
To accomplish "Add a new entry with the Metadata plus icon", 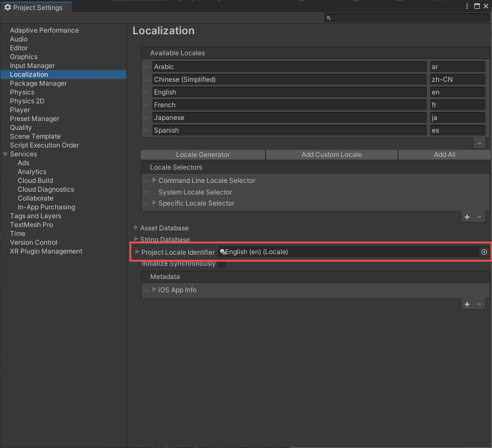I will pos(467,304).
